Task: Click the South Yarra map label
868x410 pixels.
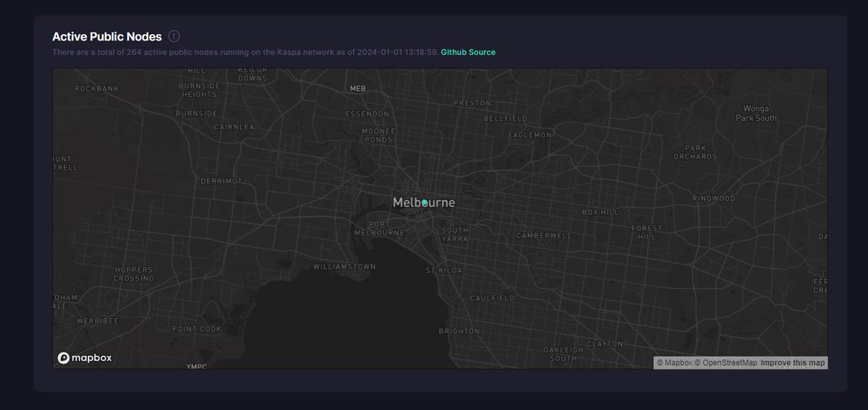Action: coord(455,234)
